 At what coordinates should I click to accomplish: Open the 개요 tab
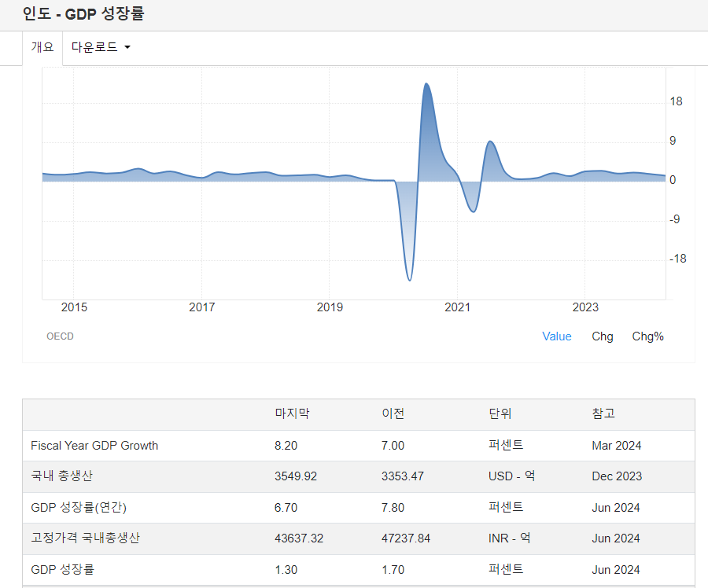(x=42, y=47)
